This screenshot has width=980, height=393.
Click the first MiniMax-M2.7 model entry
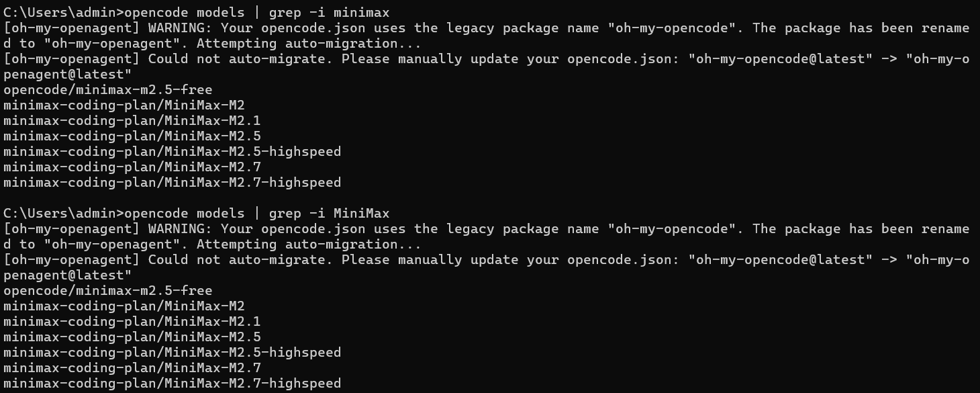coord(132,167)
